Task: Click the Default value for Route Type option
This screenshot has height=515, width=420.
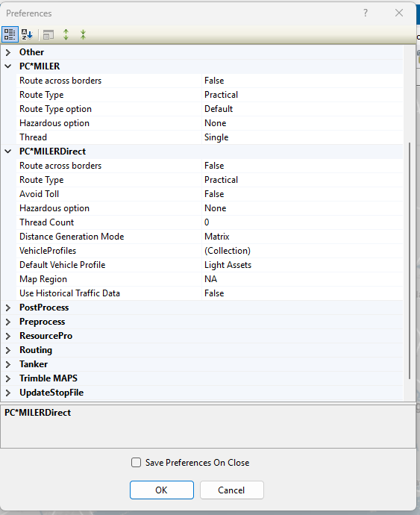Action: 302,109
